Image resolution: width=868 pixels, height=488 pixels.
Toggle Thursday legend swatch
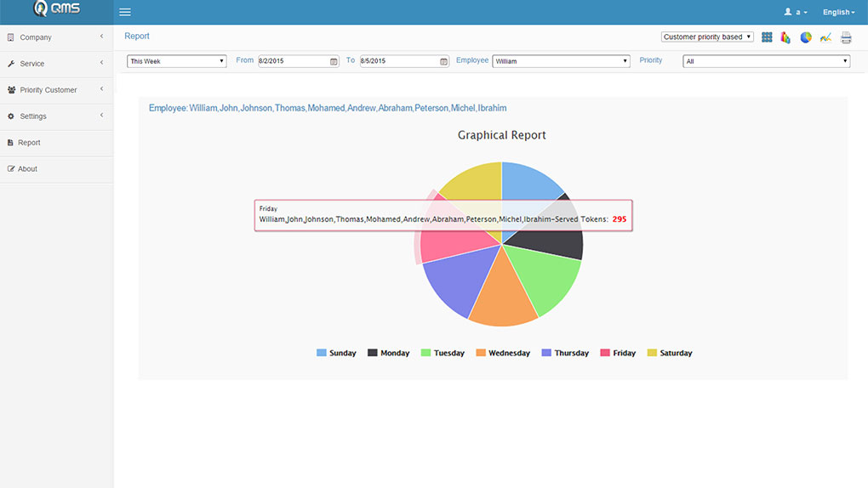[x=546, y=353]
